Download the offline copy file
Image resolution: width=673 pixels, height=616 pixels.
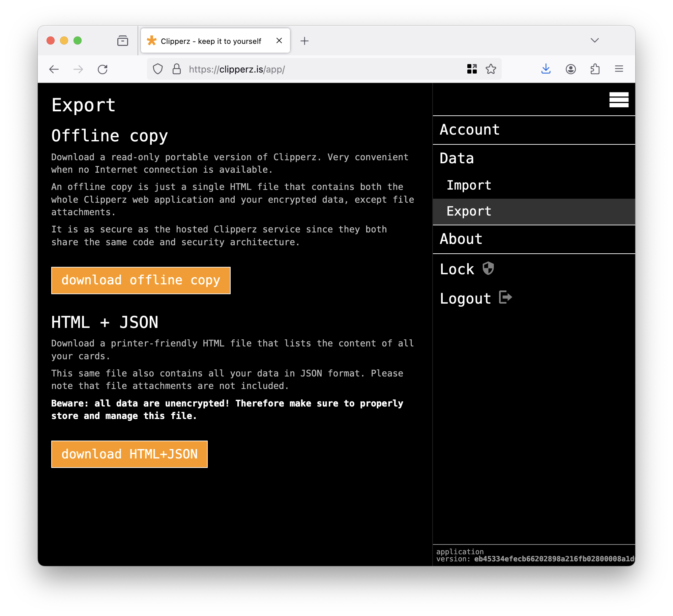pos(141,280)
